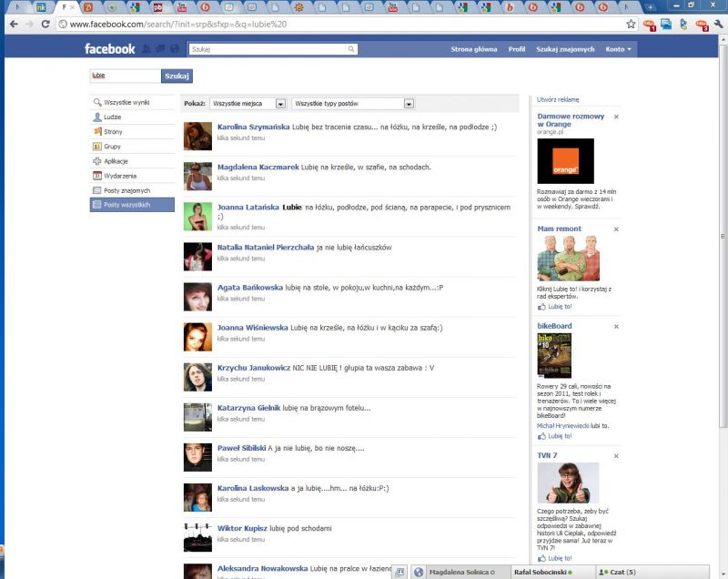Open the Konto account dropdown
This screenshot has width=728, height=579.
[x=618, y=49]
